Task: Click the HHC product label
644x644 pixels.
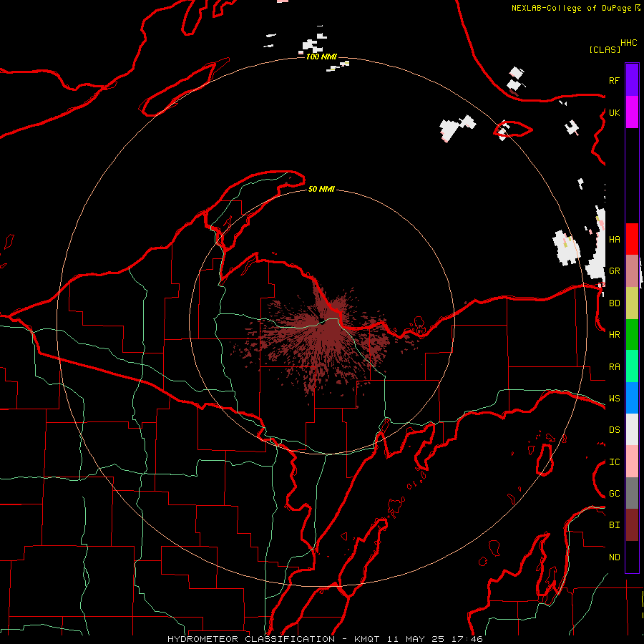Action: pyautogui.click(x=629, y=43)
